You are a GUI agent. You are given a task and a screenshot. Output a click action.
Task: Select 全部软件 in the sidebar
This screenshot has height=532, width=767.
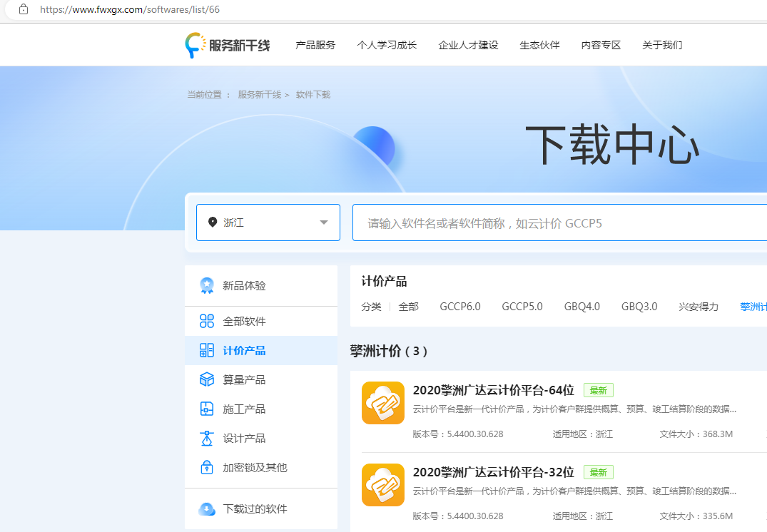(x=261, y=321)
